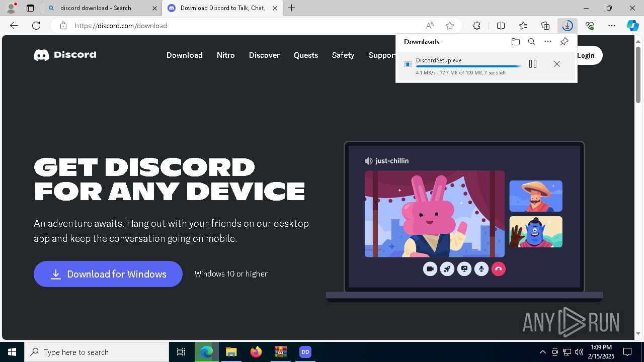
Task: Open Copilot sidebar
Action: click(633, 26)
